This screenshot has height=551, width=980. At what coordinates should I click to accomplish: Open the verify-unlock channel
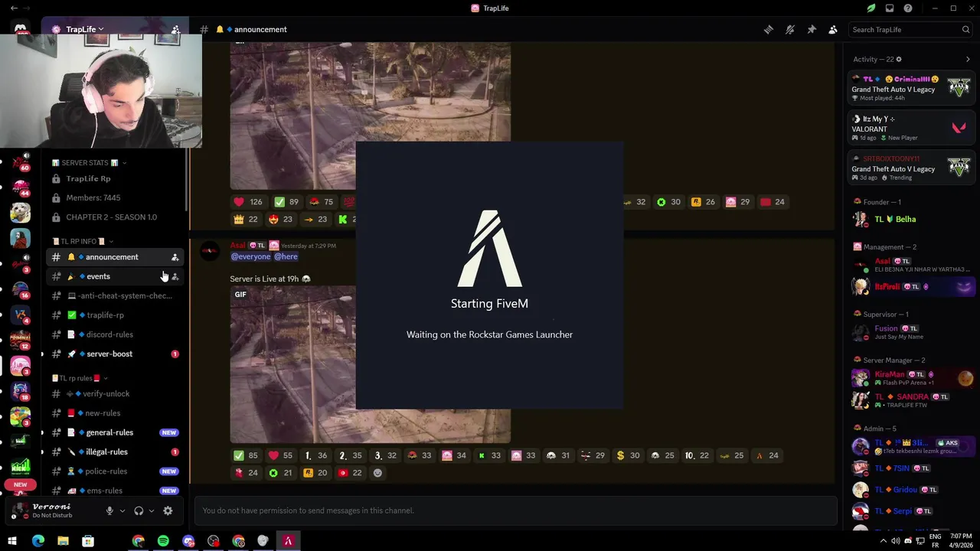click(114, 393)
